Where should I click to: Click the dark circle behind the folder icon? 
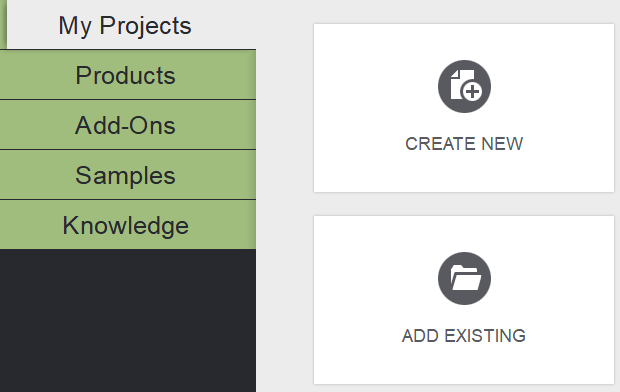464,278
